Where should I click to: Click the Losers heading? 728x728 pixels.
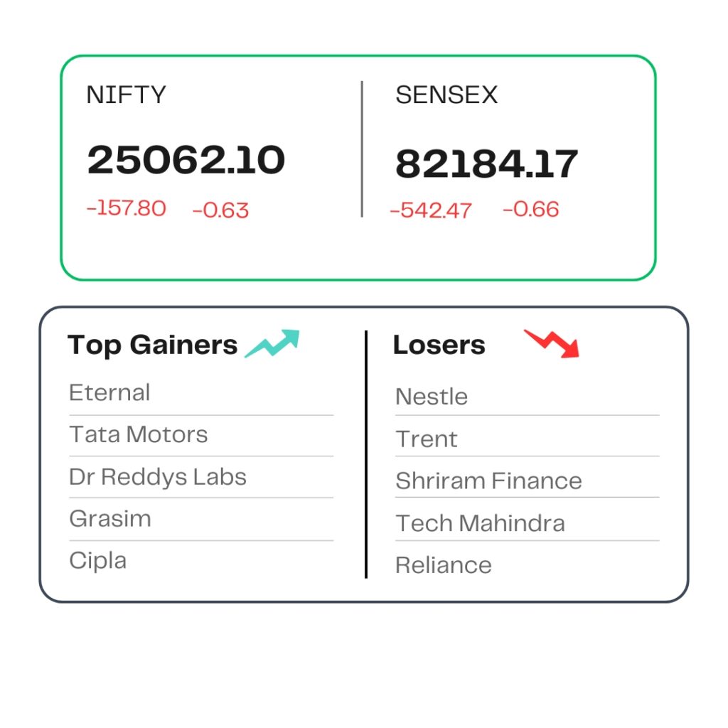tap(439, 345)
